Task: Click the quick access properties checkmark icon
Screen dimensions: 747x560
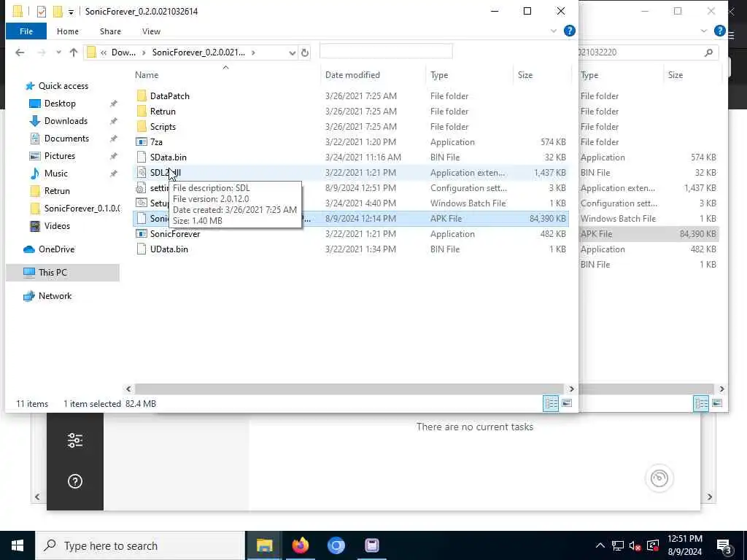Action: (42, 12)
